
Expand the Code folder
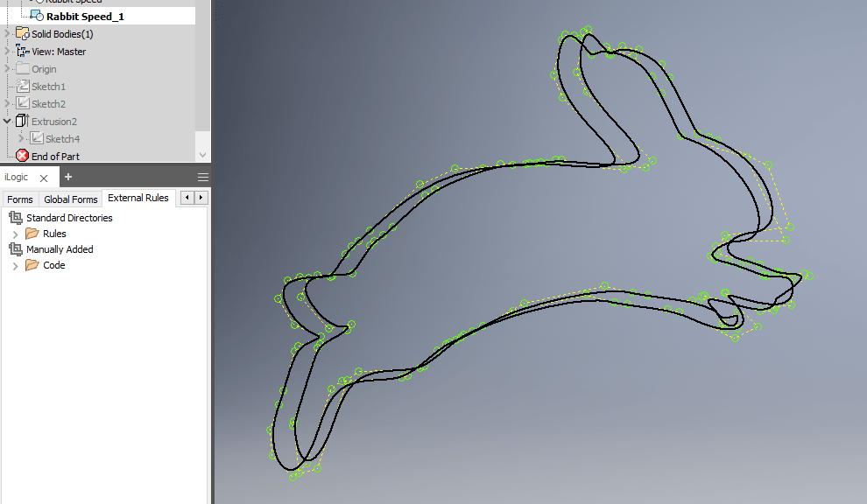[x=18, y=264]
